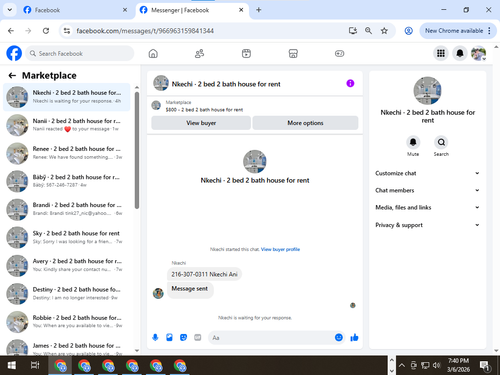
Task: Open Chrome profile icon
Action: click(x=408, y=31)
